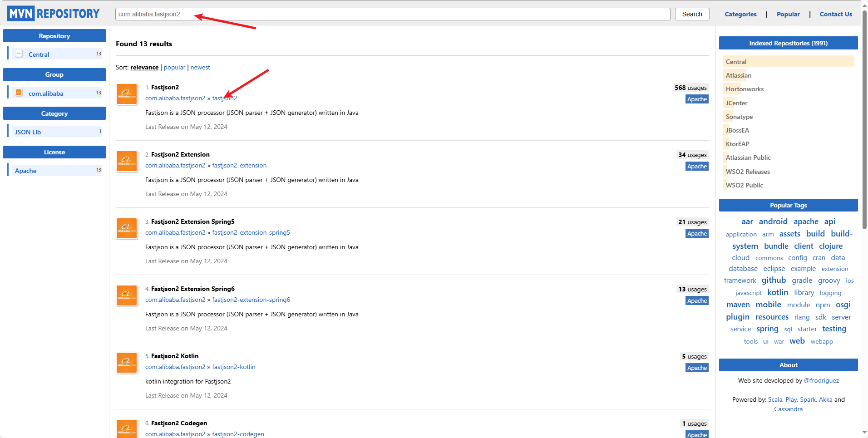
Task: Click the com.alibaba group filter icon
Action: 19,93
